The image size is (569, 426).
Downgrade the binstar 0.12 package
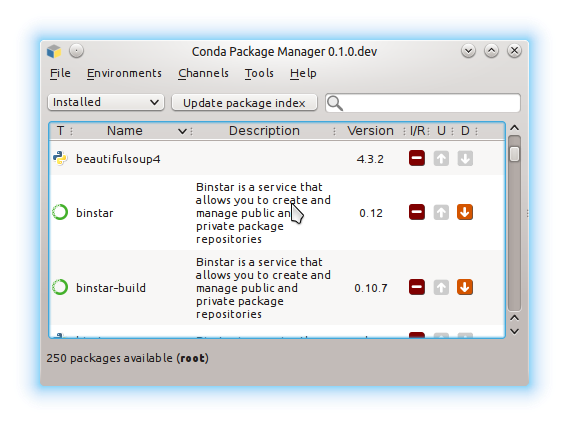pos(465,212)
